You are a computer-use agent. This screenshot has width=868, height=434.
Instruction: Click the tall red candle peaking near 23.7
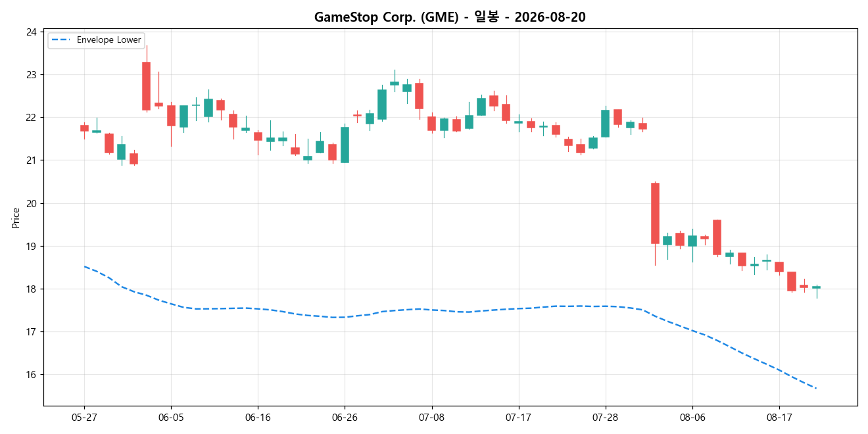(146, 86)
